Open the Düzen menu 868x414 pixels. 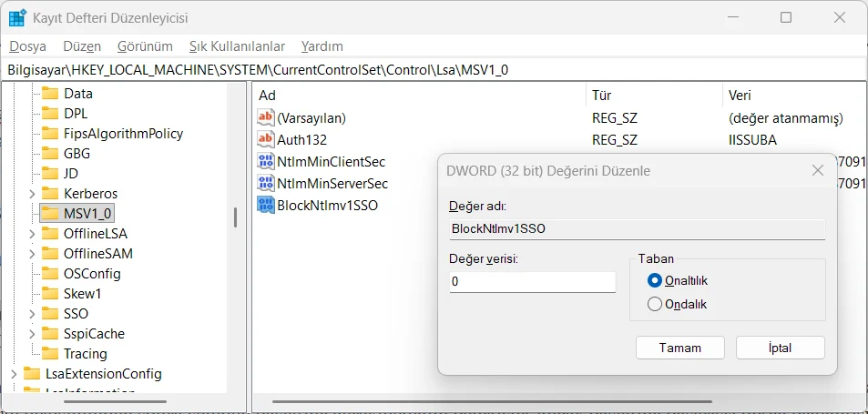click(x=82, y=46)
